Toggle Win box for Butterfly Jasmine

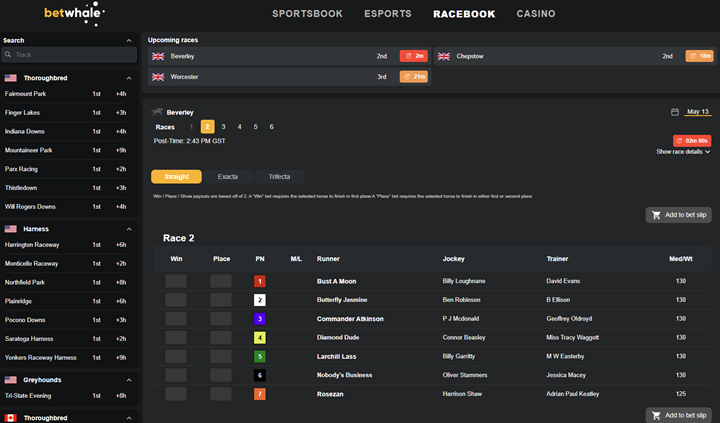pyautogui.click(x=176, y=300)
